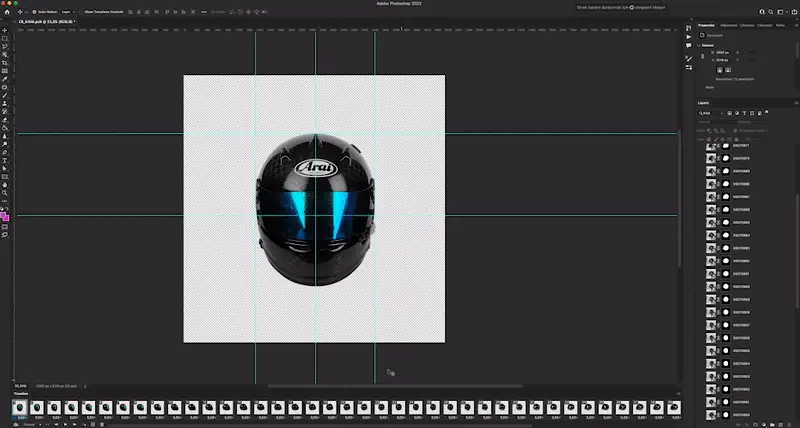
Task: Toggle the Propagate Frame 1 checkbox
Action: pyautogui.click(x=735, y=131)
